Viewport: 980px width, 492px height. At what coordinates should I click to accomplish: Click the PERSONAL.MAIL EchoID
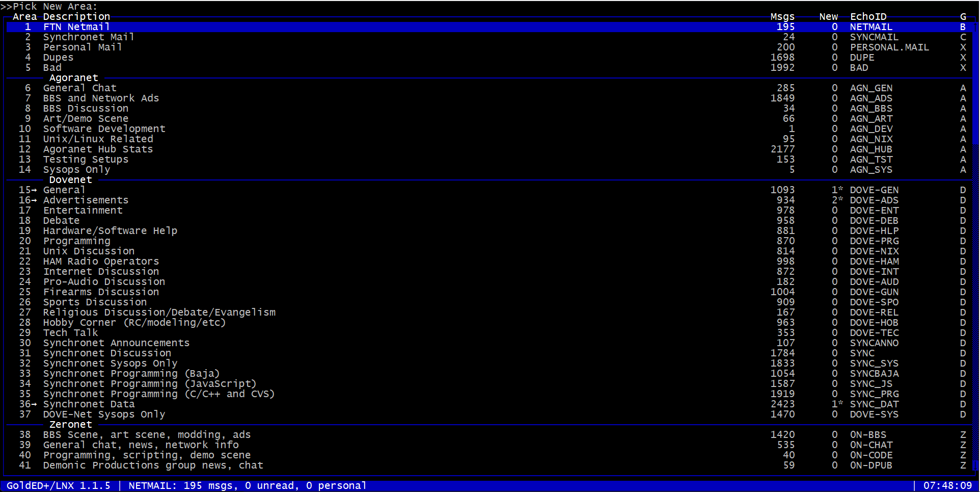pyautogui.click(x=889, y=47)
